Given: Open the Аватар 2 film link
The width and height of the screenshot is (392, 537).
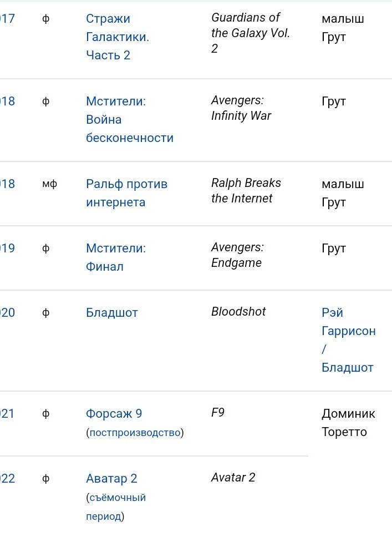Looking at the screenshot, I should coord(111,478).
